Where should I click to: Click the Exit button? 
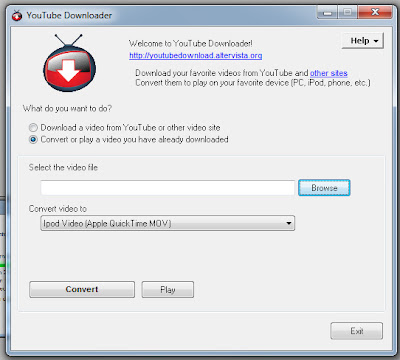click(x=357, y=331)
